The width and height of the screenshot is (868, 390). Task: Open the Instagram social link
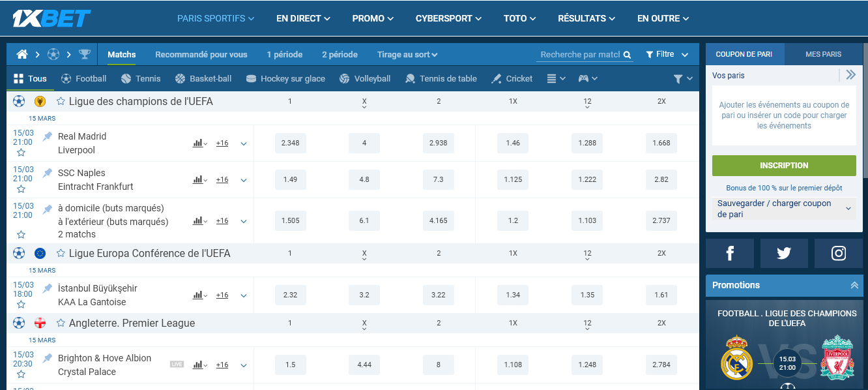[839, 253]
